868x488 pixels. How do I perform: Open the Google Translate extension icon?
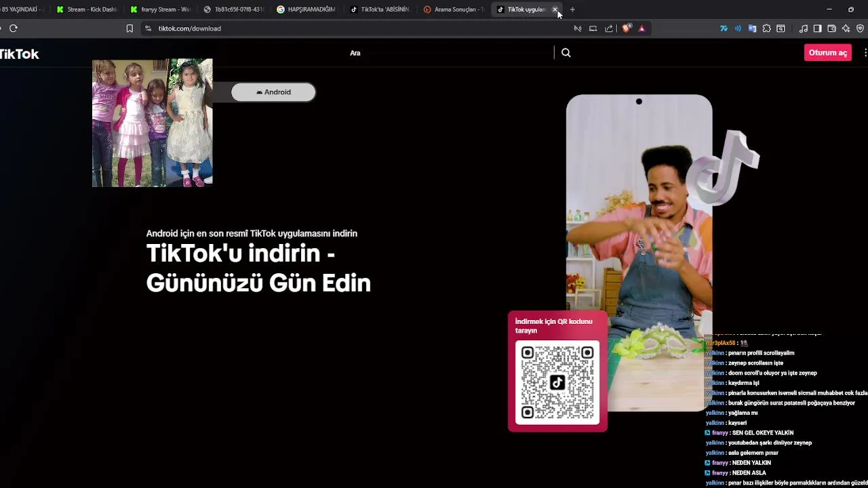752,28
